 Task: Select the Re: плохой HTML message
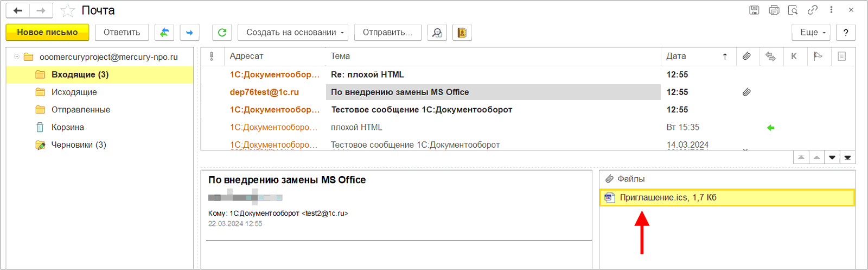coord(367,74)
